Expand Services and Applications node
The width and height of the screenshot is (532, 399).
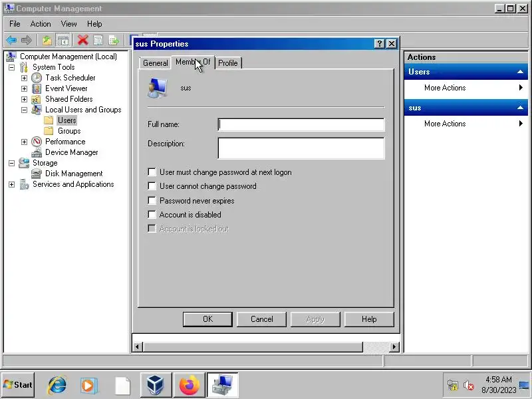click(11, 185)
